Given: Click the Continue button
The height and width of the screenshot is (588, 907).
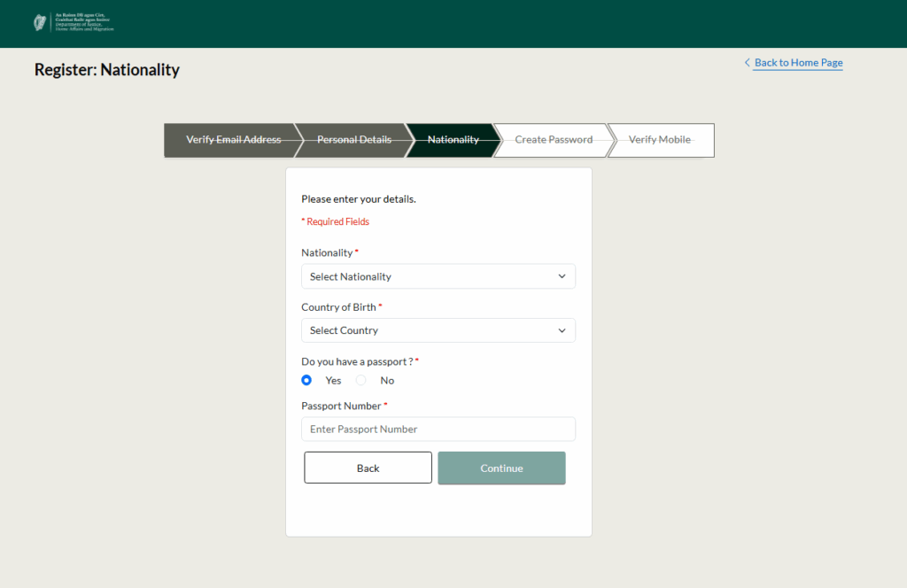Looking at the screenshot, I should tap(501, 468).
